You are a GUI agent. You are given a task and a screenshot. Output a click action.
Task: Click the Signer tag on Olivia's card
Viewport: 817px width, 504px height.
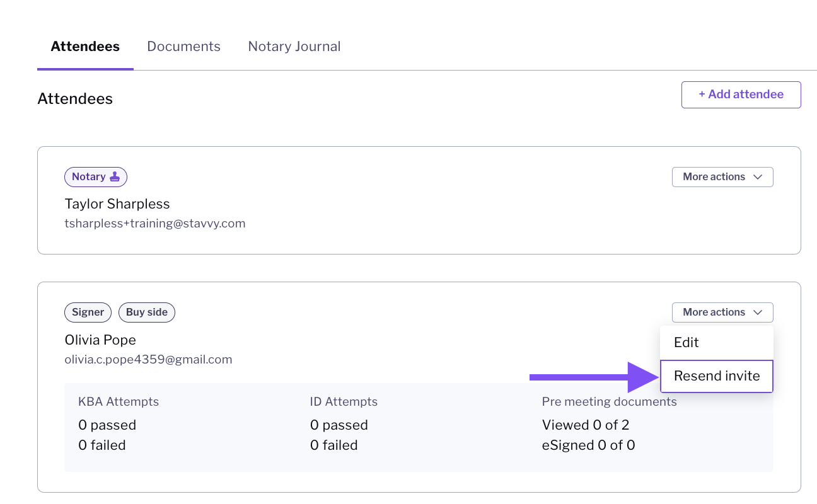pyautogui.click(x=88, y=312)
